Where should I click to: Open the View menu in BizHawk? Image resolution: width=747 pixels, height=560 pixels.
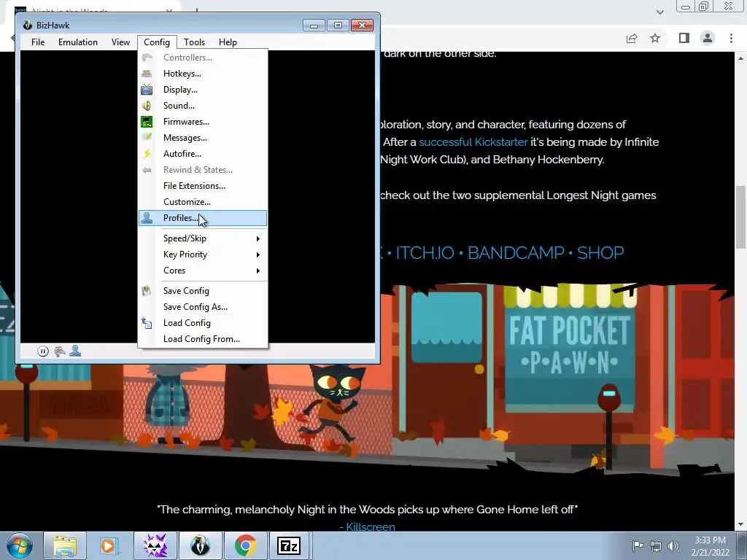pos(120,42)
